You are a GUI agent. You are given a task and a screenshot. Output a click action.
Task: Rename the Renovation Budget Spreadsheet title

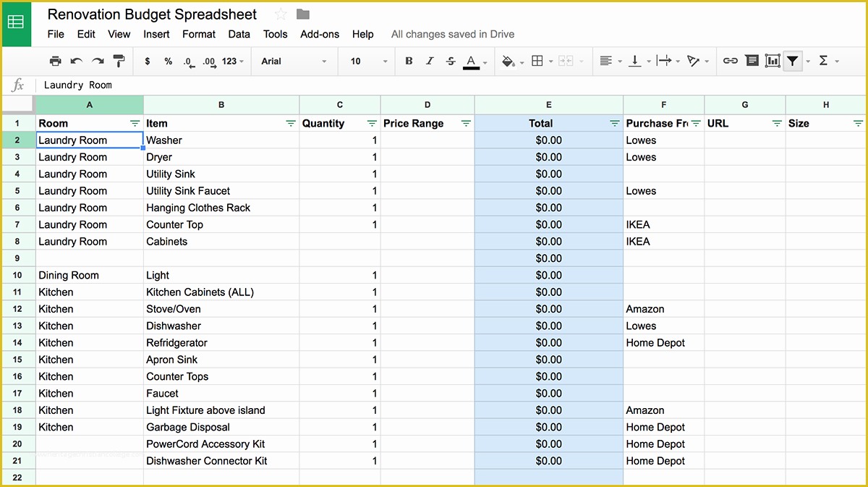coord(152,14)
